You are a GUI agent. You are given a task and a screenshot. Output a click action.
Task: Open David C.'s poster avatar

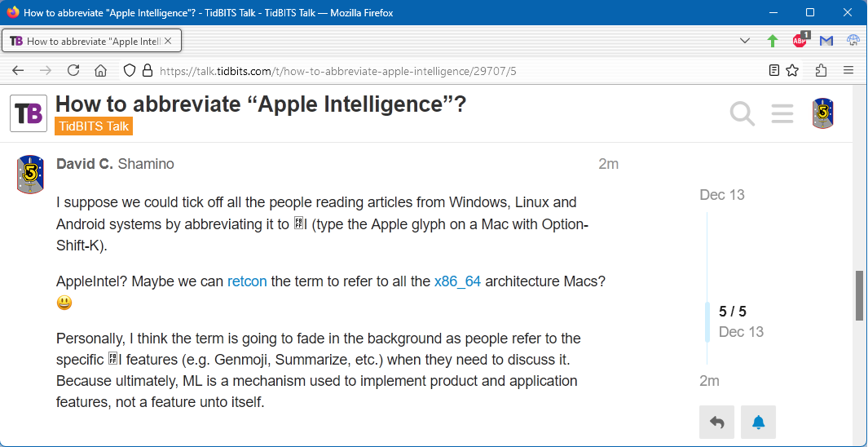30,175
